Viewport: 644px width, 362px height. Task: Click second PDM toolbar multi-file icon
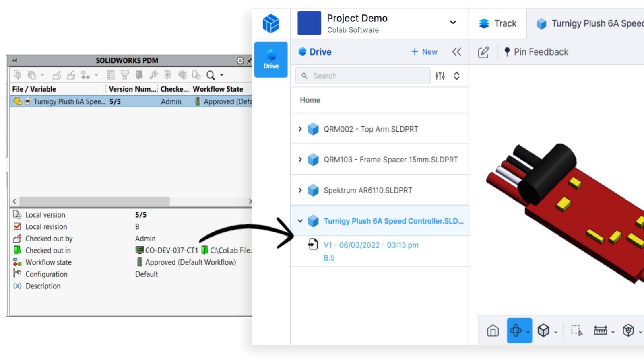point(31,75)
